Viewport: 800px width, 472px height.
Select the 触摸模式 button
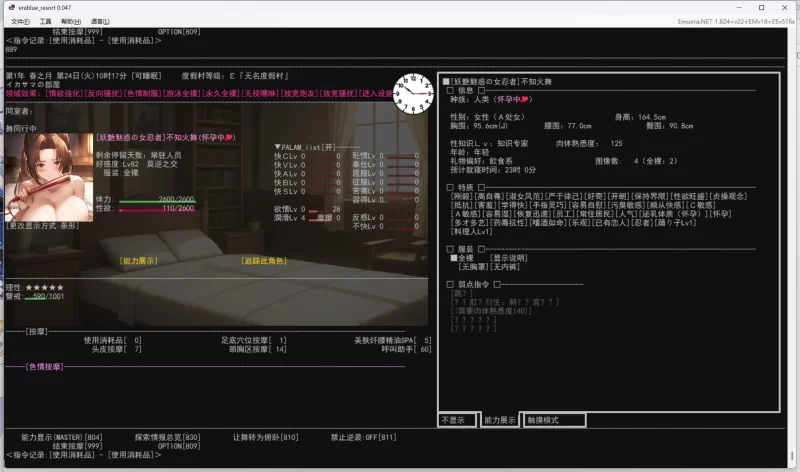pos(554,420)
